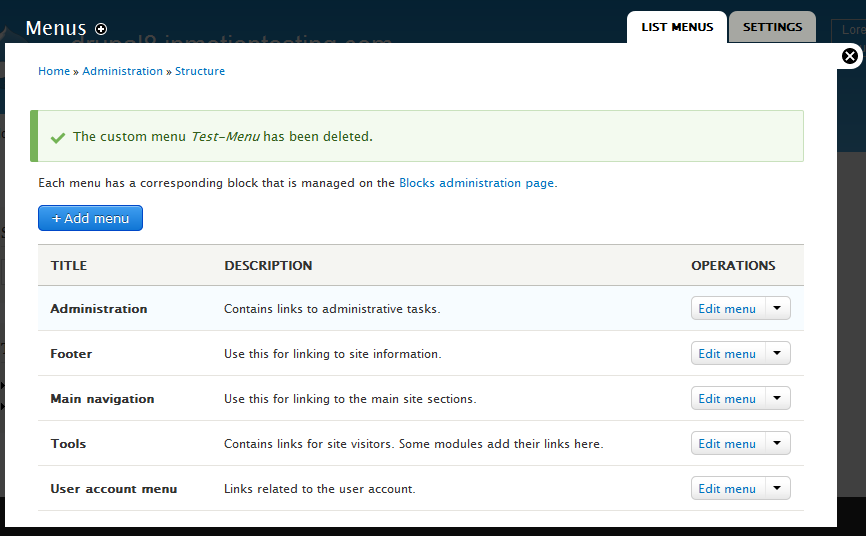Image resolution: width=866 pixels, height=536 pixels.
Task: Click the Add menu button
Action: click(90, 218)
